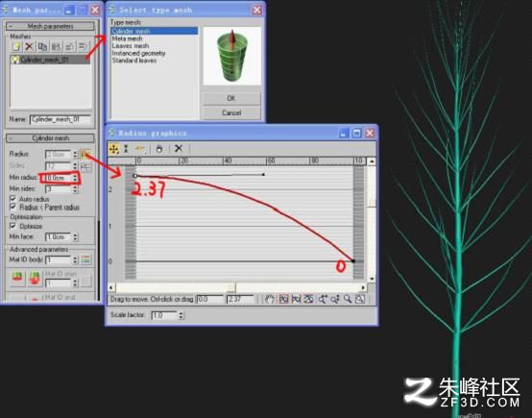Click the copy mesh icon
The width and height of the screenshot is (532, 418).
click(x=42, y=46)
